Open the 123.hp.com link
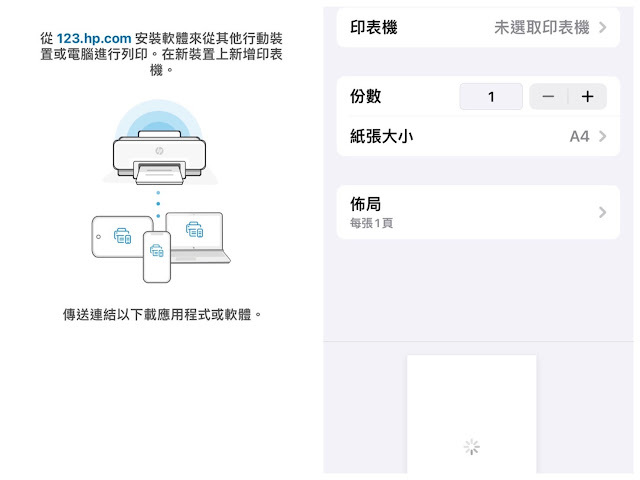The image size is (640, 480). 94,37
